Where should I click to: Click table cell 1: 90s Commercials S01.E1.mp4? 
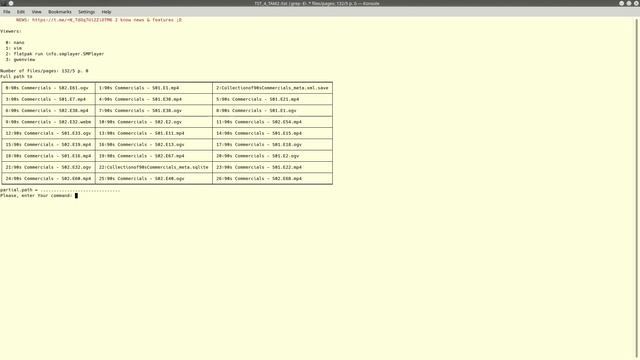click(x=154, y=88)
